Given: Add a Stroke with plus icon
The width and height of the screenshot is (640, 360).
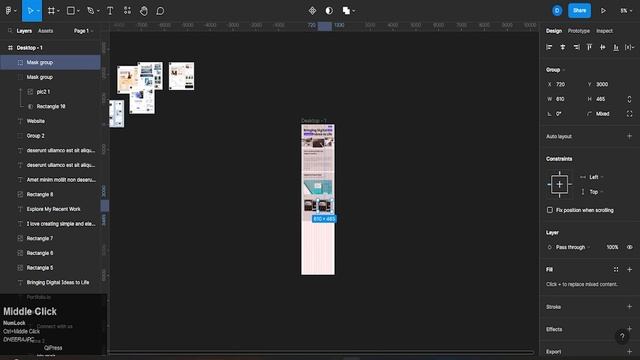Looking at the screenshot, I should pos(629,307).
